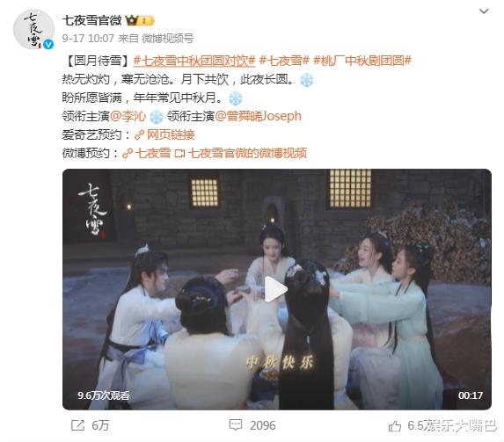Play the video with center play button
The height and width of the screenshot is (442, 504).
tap(275, 289)
